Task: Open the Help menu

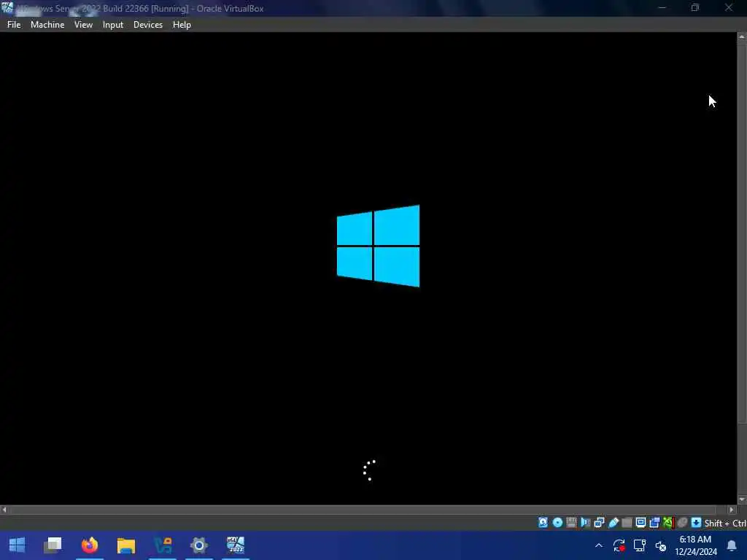Action: pyautogui.click(x=182, y=25)
